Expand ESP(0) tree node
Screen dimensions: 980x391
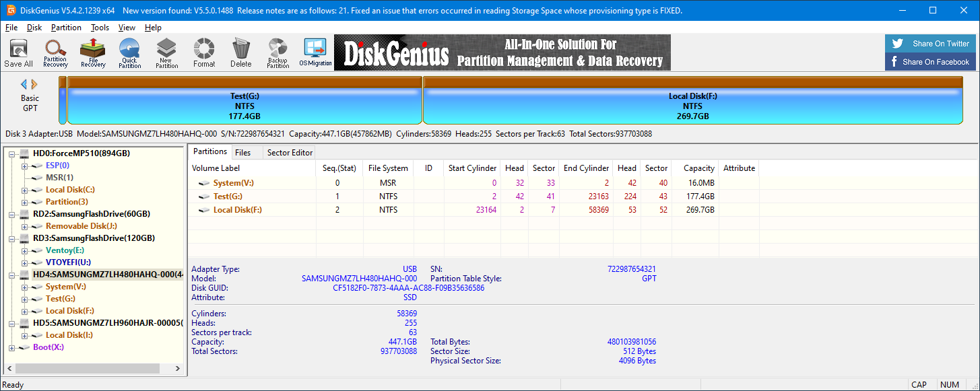tap(25, 166)
